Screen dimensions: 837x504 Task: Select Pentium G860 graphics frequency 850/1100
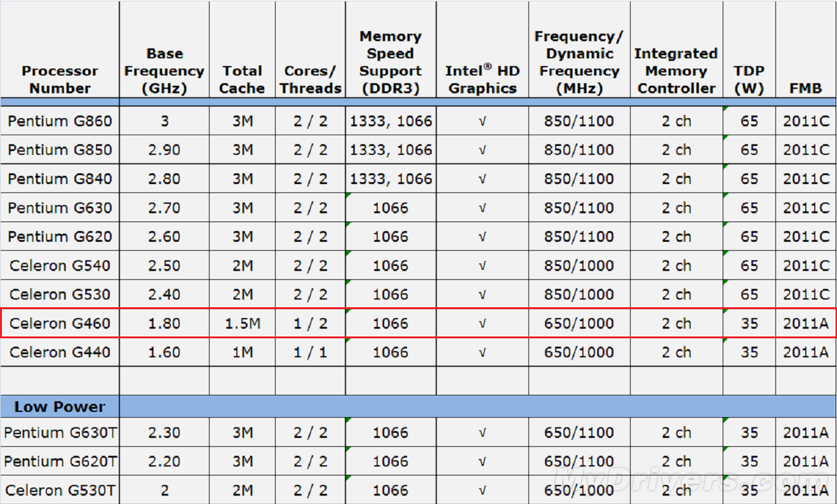point(579,121)
